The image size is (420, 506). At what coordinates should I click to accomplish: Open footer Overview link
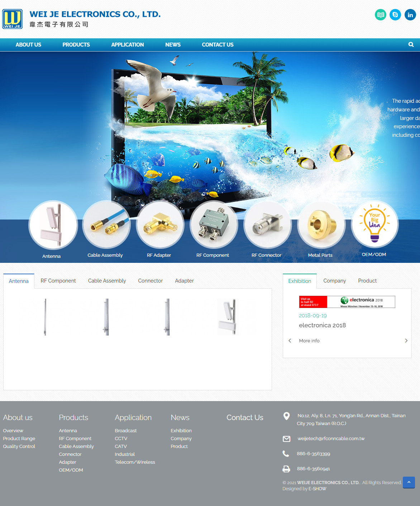(x=13, y=431)
